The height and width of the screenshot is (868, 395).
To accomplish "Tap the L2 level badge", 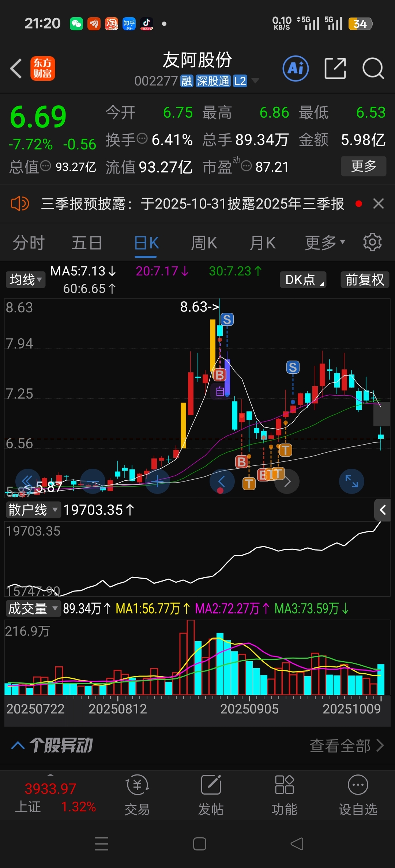I will coord(240,81).
